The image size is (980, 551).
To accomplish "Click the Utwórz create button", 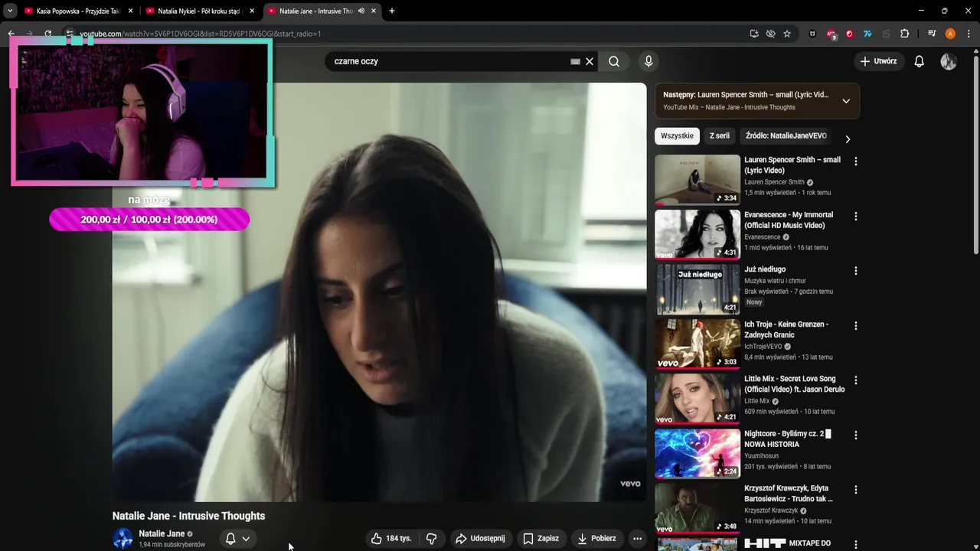I will pos(878,61).
